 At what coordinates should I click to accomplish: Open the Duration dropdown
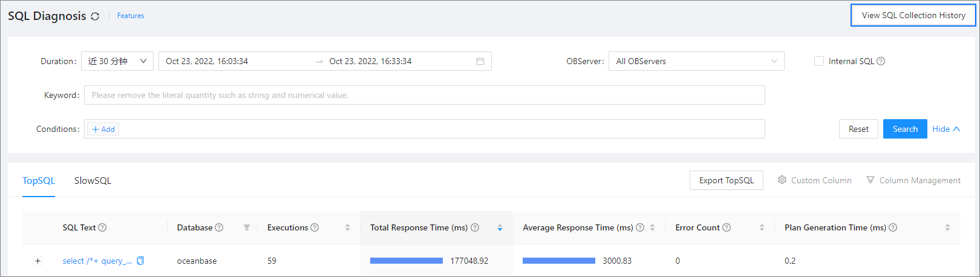coord(117,61)
